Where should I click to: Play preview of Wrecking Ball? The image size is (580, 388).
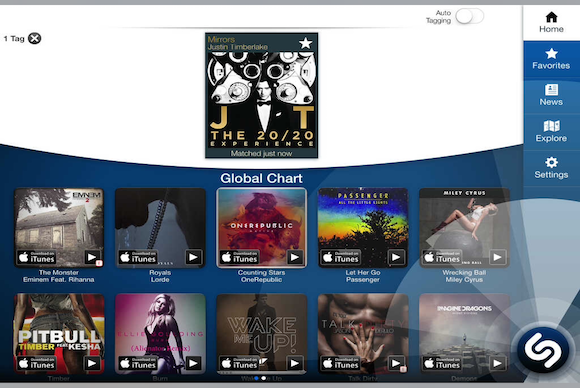[497, 257]
